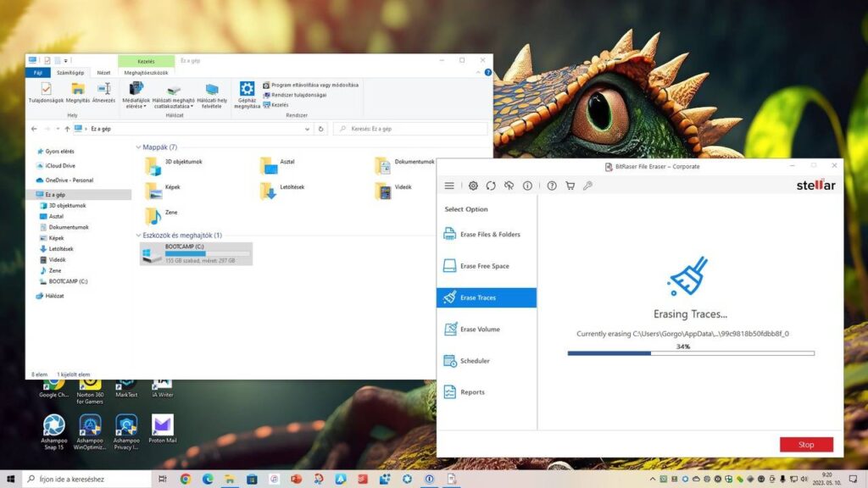
Task: Stop the erasing process
Action: coord(807,445)
